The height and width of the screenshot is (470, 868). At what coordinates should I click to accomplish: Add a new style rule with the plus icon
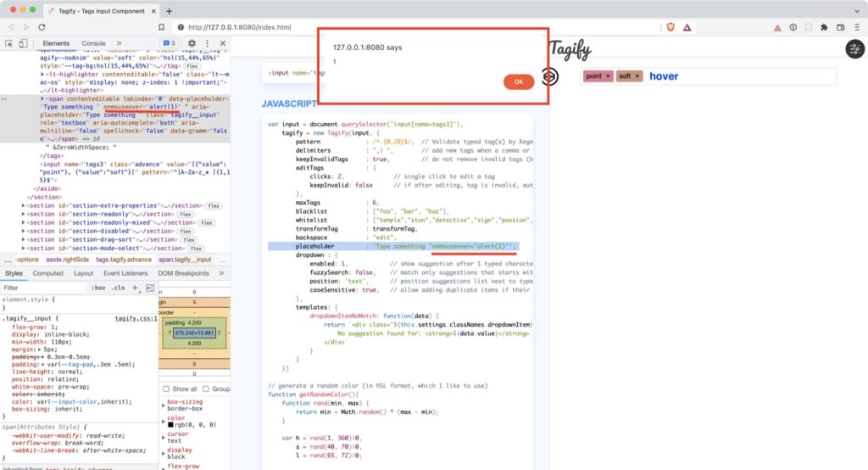(135, 288)
